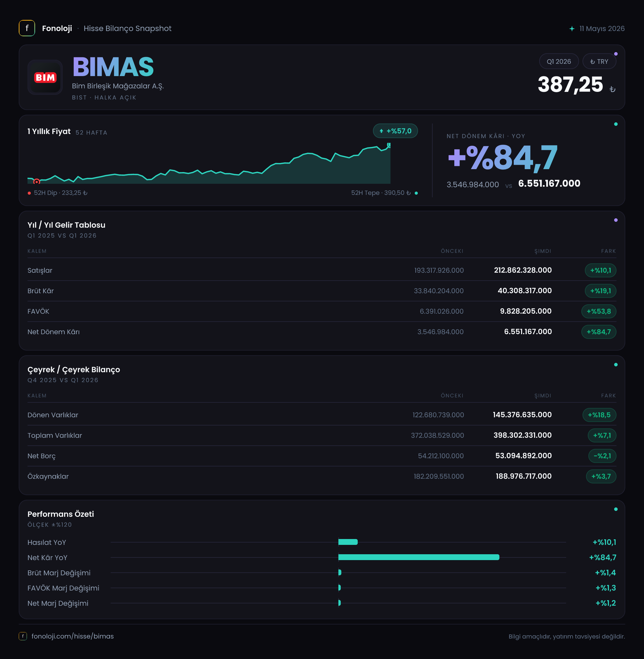The height and width of the screenshot is (659, 644).
Task: Click the small Fonoloji icon in footer
Action: (x=23, y=636)
